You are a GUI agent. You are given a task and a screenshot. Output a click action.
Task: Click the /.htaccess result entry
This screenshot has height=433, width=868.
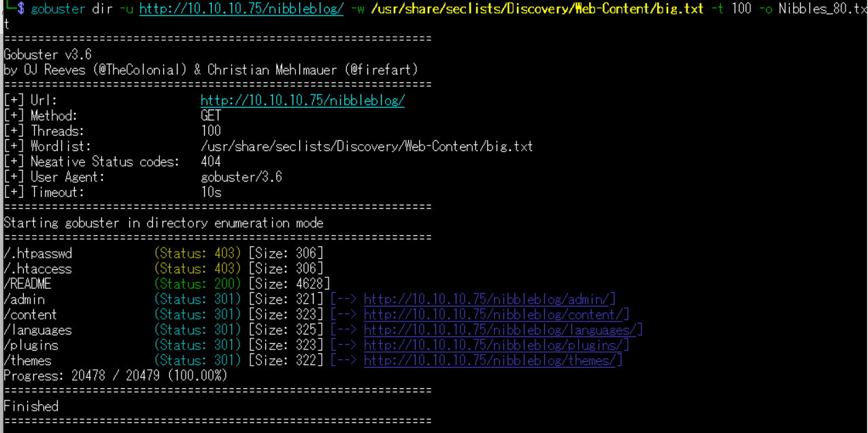coord(37,269)
